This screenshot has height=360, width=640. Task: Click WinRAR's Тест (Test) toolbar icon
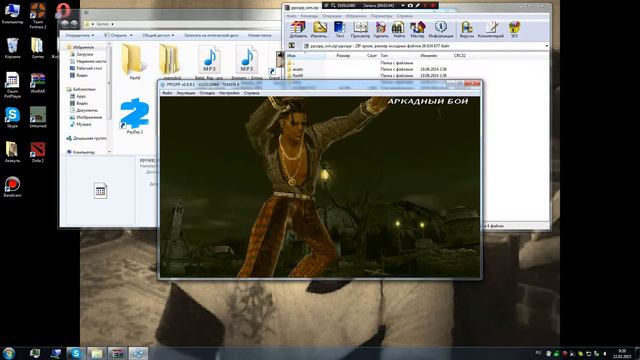pos(340,29)
